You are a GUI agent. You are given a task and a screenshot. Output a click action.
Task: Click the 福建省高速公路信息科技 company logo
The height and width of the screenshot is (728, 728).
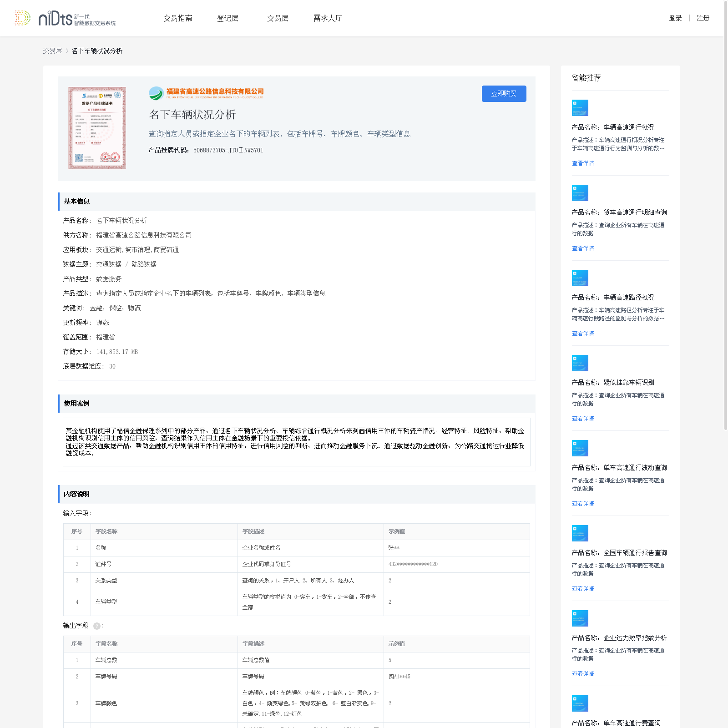tap(206, 93)
